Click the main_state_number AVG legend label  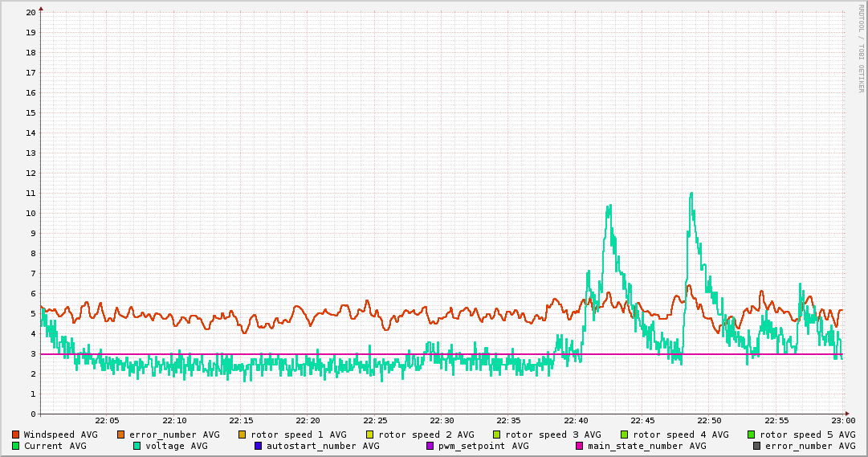[x=646, y=446]
